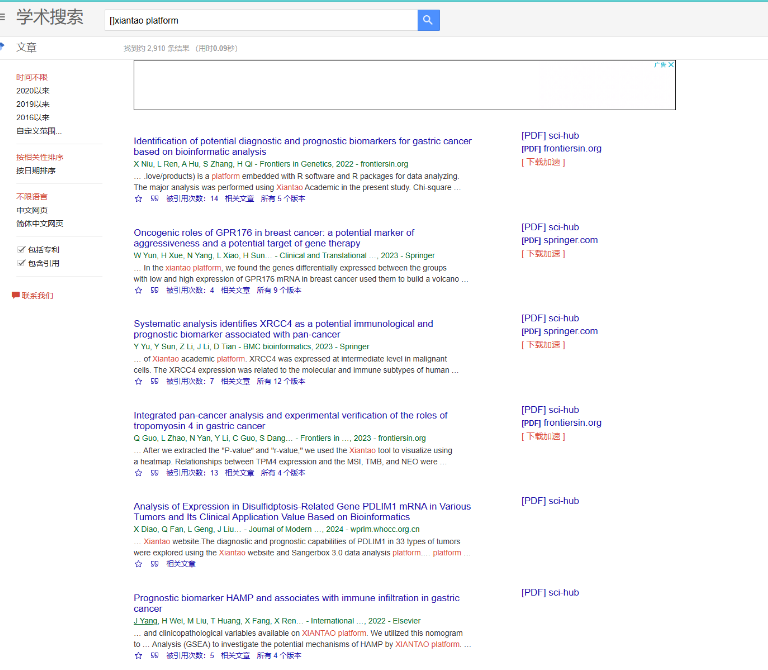Open the HAMP immune infiltration article title
This screenshot has width=768, height=670.
(296, 603)
